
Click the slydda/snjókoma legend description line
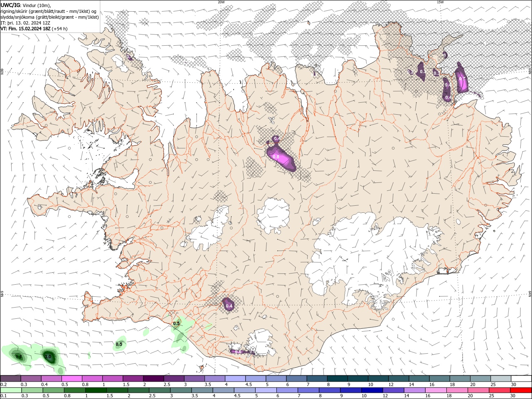(x=49, y=17)
